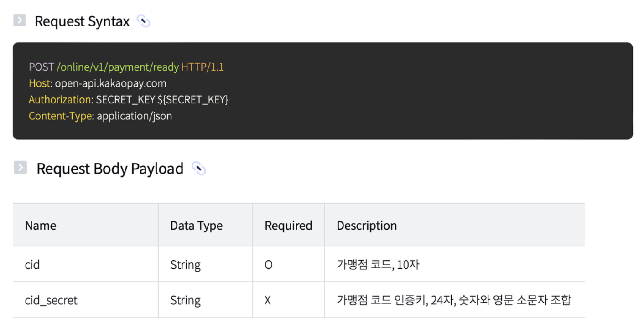Click the HTTP/1.1 text in code block
The height and width of the screenshot is (318, 644).
(203, 67)
